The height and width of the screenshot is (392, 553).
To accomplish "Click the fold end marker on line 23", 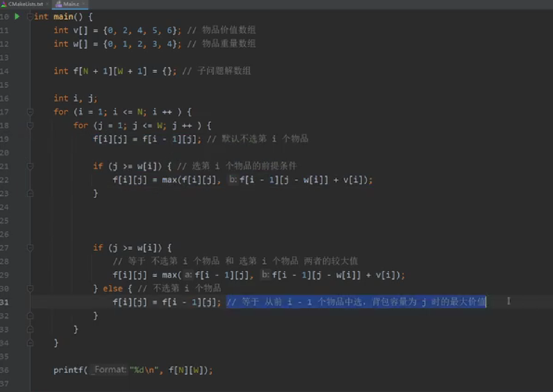I will click(30, 193).
